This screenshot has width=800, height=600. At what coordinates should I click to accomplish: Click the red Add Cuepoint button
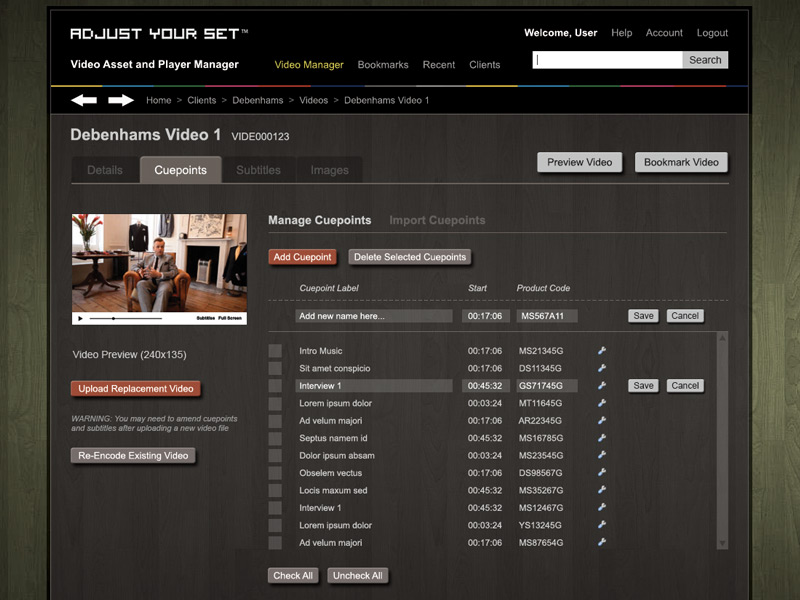(x=303, y=257)
